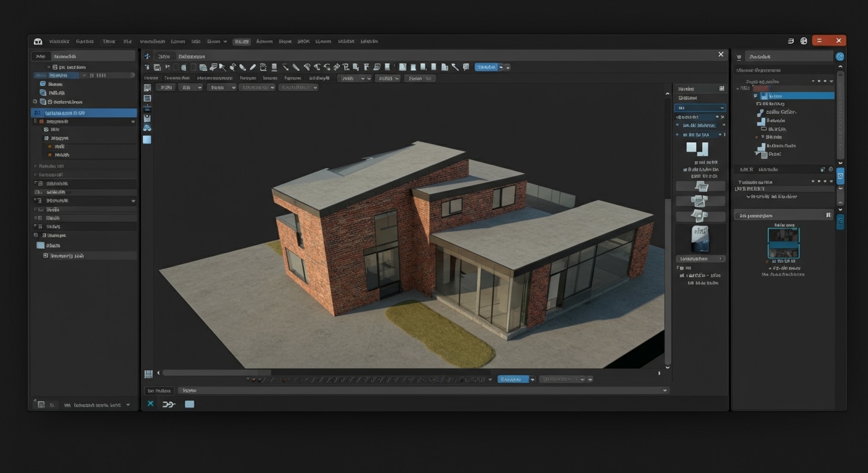Toggle the blue panel tab on the right edge
868x473 pixels.
coord(840,175)
